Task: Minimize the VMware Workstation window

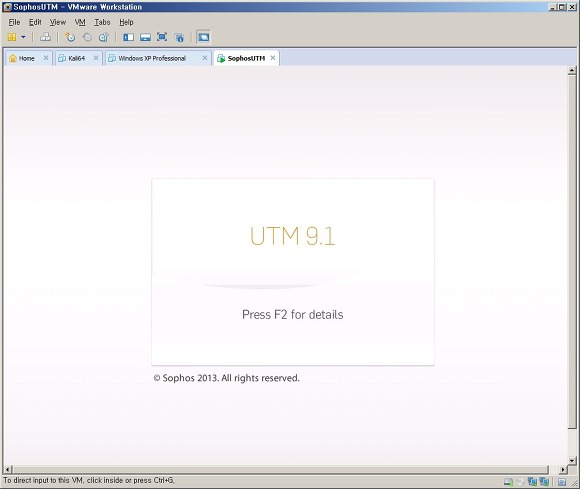Action: click(553, 7)
